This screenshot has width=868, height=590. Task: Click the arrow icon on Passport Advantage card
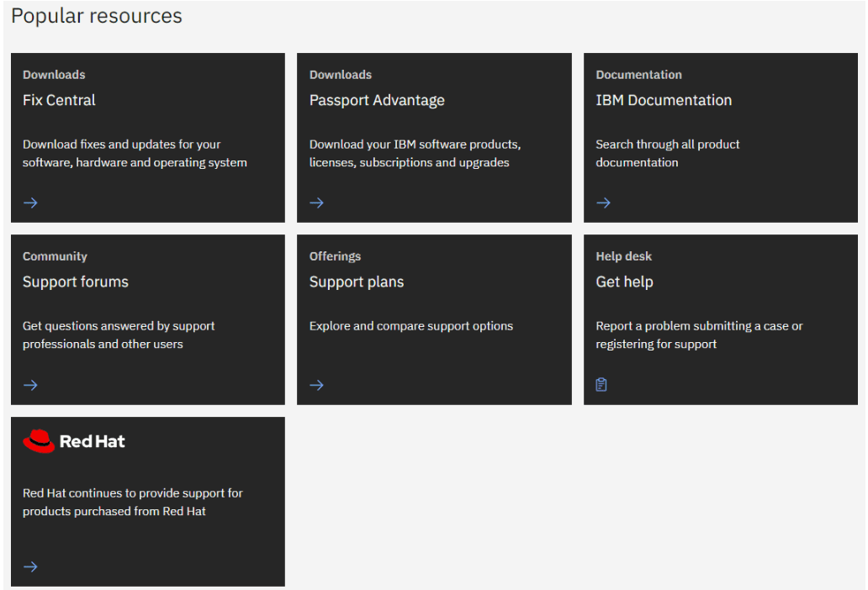316,203
